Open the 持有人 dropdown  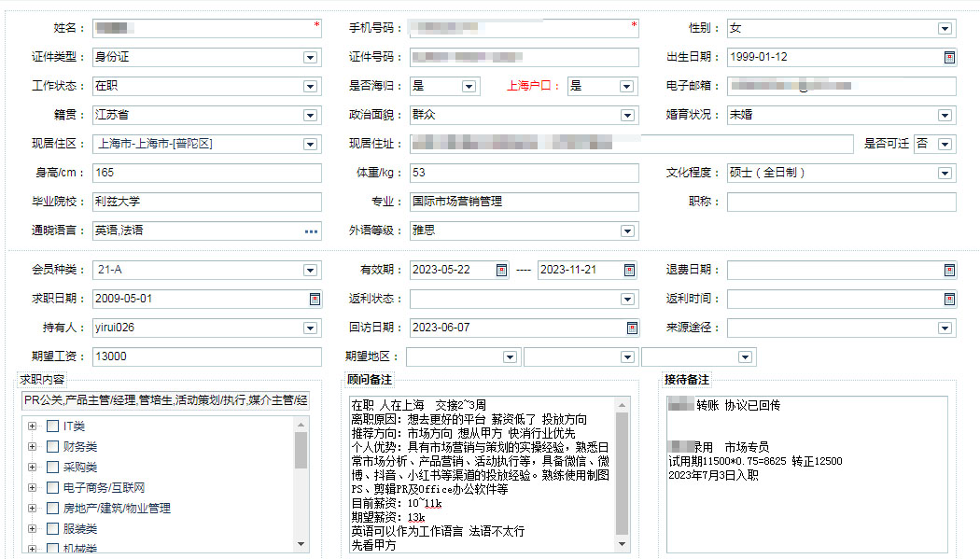(310, 328)
